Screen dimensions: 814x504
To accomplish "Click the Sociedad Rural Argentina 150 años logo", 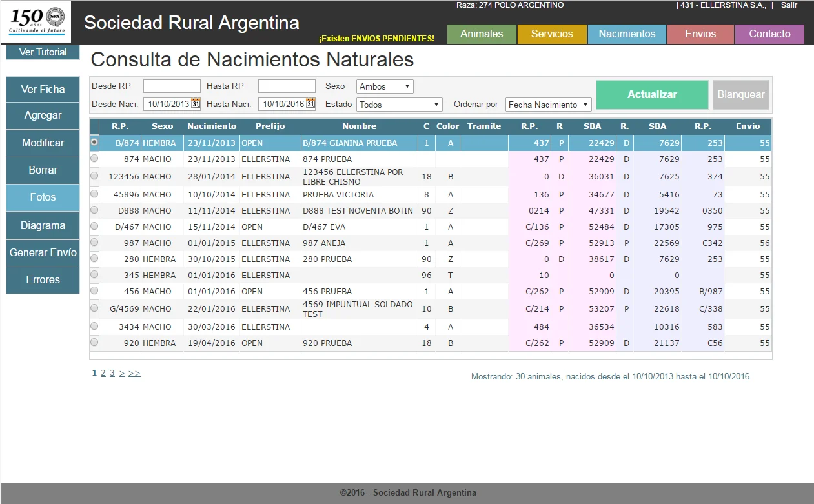I will [37, 22].
